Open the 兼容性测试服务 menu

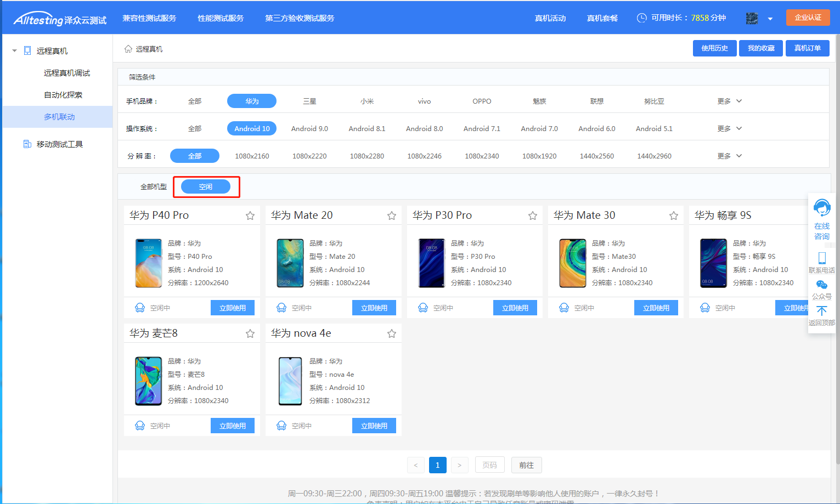(149, 18)
